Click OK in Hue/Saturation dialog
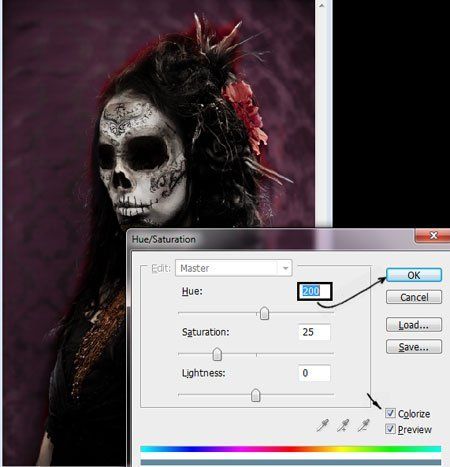 tap(414, 275)
